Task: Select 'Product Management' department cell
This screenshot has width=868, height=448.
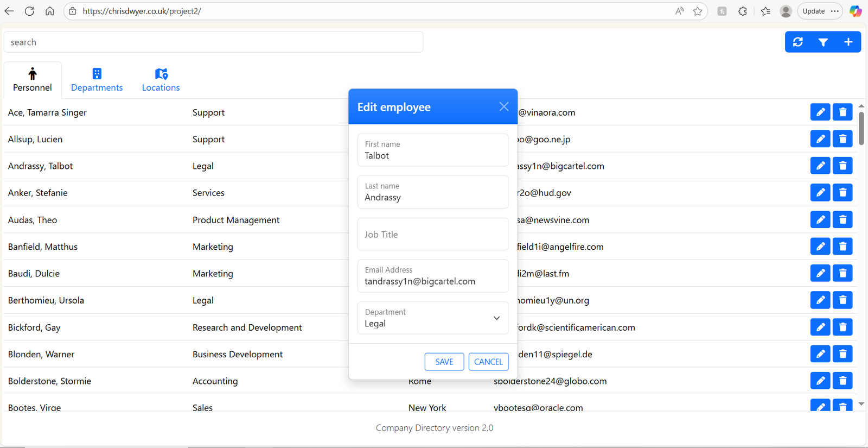Action: point(236,220)
